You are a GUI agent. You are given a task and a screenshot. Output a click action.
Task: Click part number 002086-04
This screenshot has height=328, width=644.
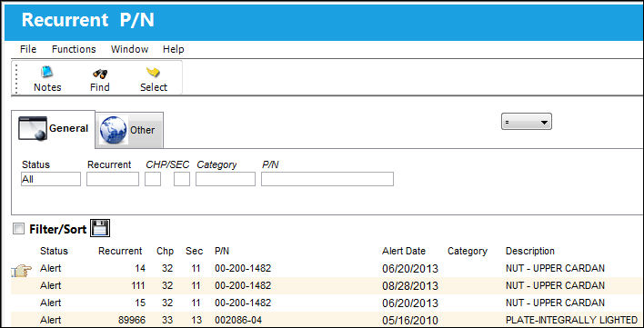pos(238,320)
